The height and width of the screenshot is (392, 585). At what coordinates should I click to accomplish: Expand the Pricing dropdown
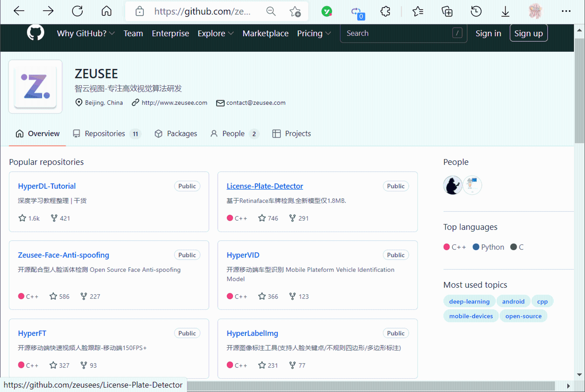314,33
